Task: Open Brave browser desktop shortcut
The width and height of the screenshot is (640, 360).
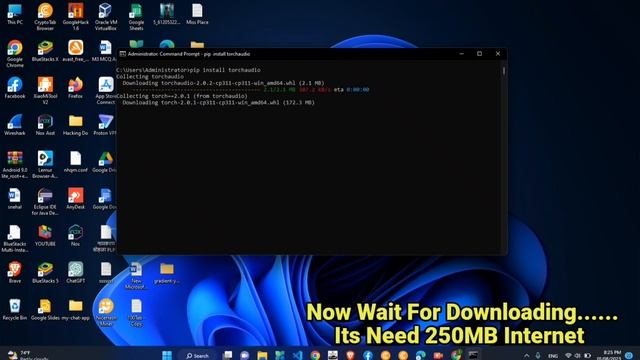Action: pos(15,273)
